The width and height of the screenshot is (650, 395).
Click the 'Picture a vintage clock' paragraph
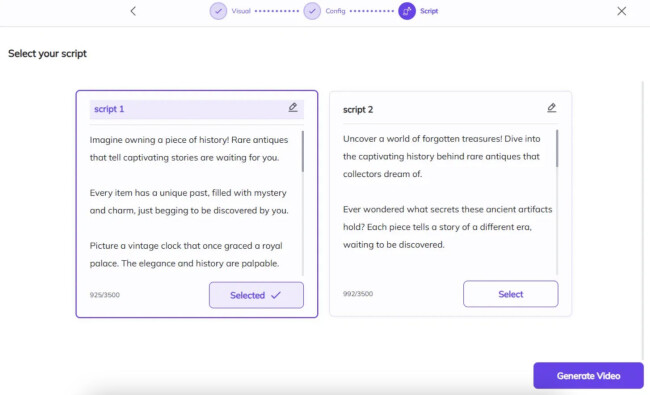(186, 254)
